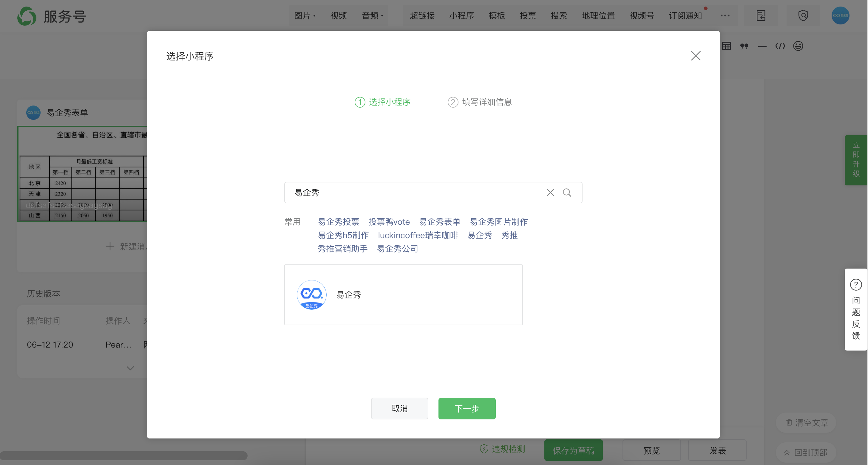The height and width of the screenshot is (465, 868).
Task: Click the 易企秀表单 avatar icon
Action: (33, 112)
